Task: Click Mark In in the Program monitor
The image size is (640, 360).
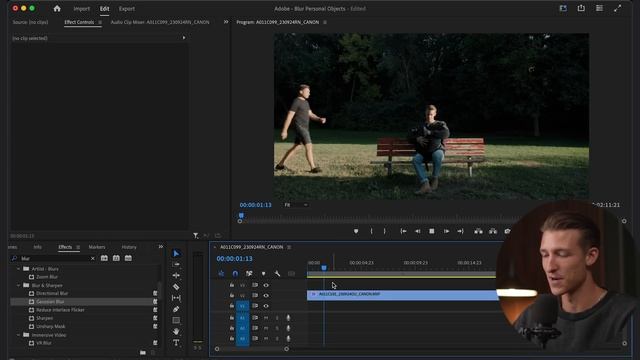Action: click(x=371, y=231)
